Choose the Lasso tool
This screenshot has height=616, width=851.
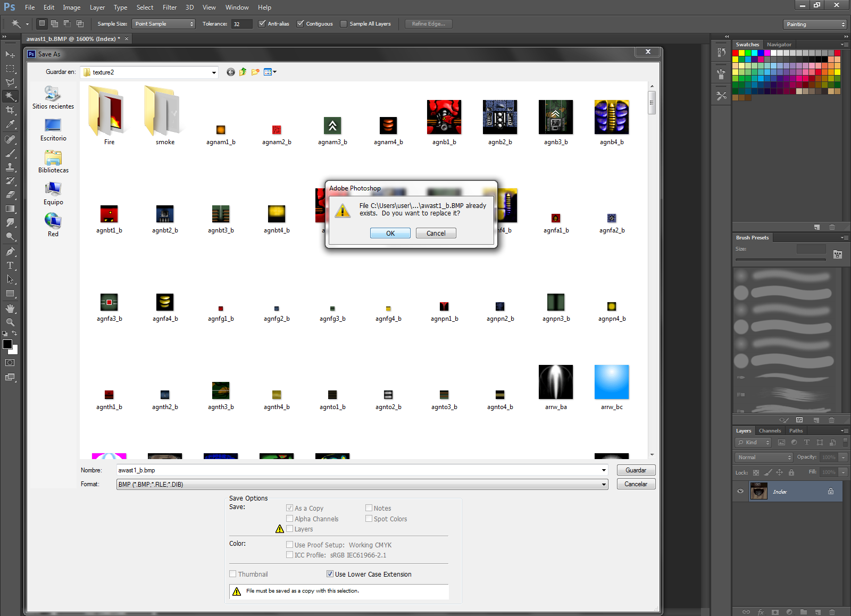pyautogui.click(x=10, y=82)
